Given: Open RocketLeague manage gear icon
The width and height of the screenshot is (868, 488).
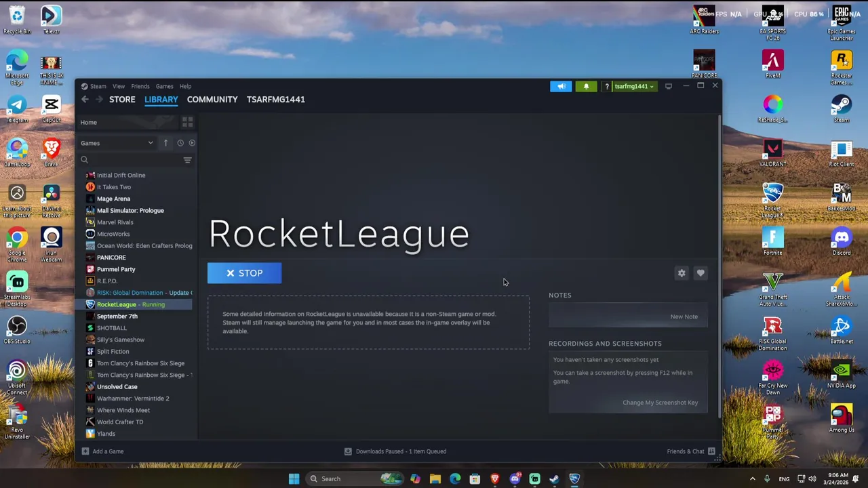Looking at the screenshot, I should 682,273.
